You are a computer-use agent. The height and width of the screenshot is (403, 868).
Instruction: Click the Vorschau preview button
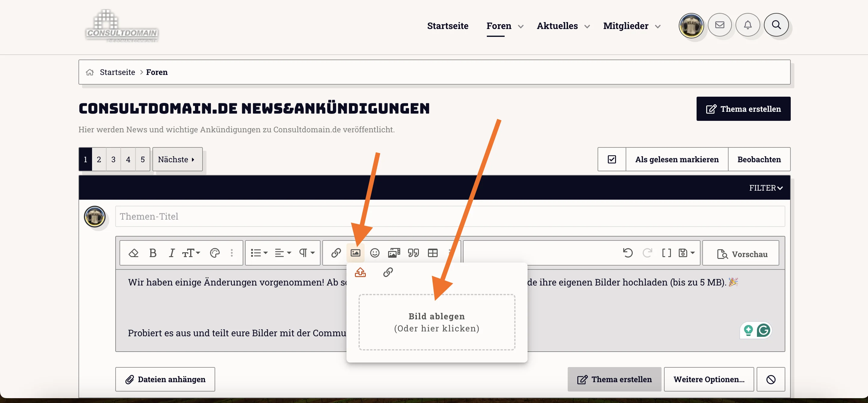741,253
